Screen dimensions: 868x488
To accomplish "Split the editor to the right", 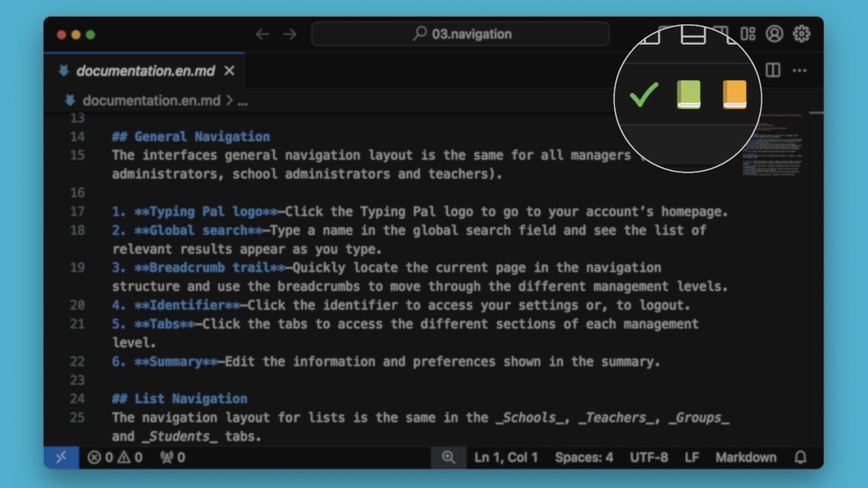I will pyautogui.click(x=773, y=71).
